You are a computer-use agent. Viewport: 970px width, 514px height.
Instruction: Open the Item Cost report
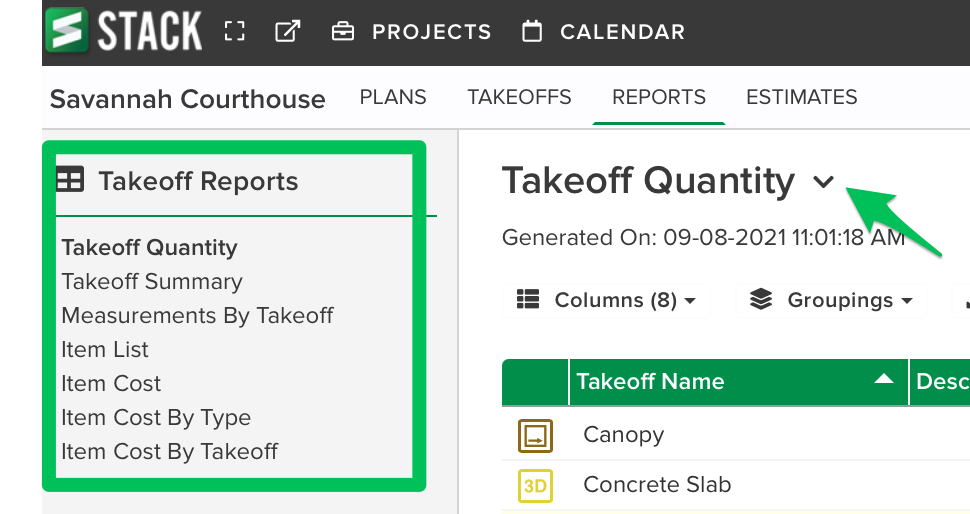111,383
